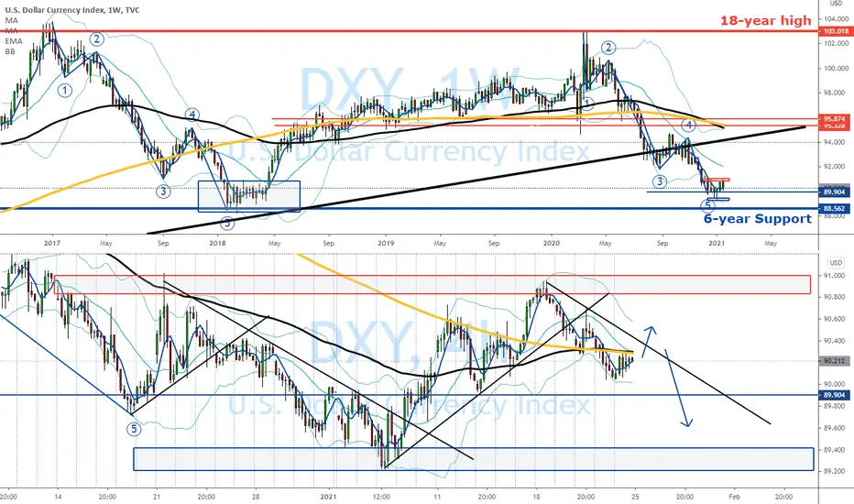Click the 89.904 price label on lower chart
The height and width of the screenshot is (504, 854).
tap(836, 394)
